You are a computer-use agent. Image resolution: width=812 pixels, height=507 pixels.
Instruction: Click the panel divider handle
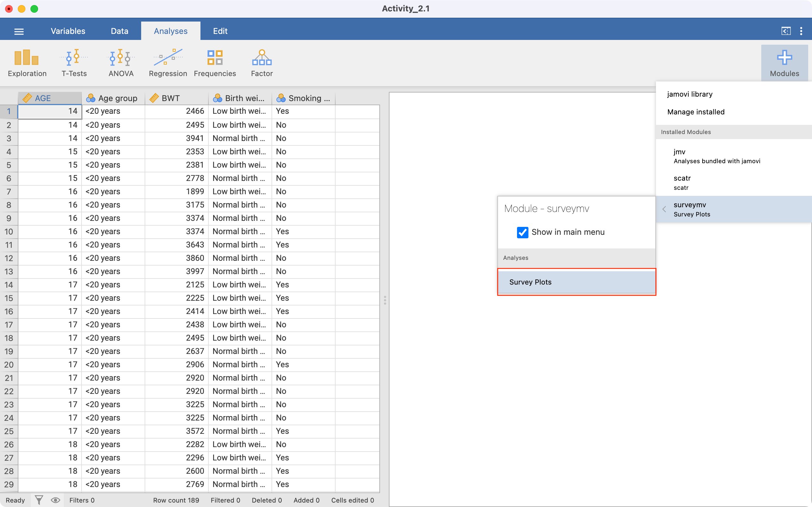tap(385, 300)
